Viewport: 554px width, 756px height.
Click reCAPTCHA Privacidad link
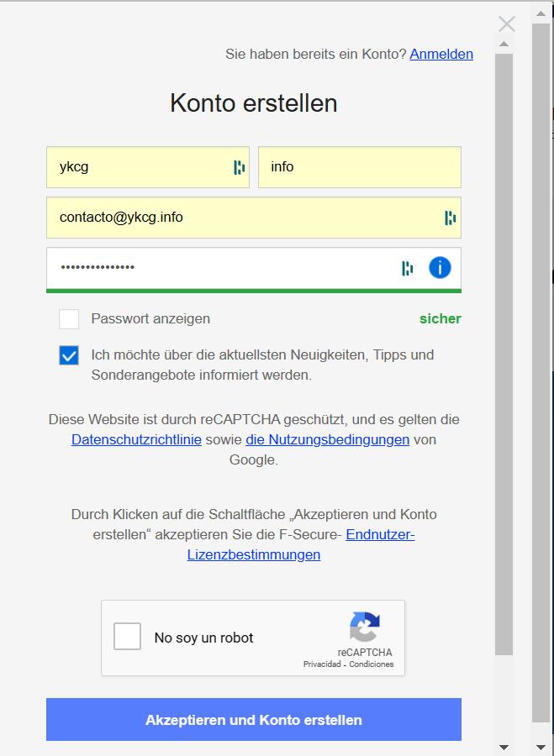click(x=322, y=664)
